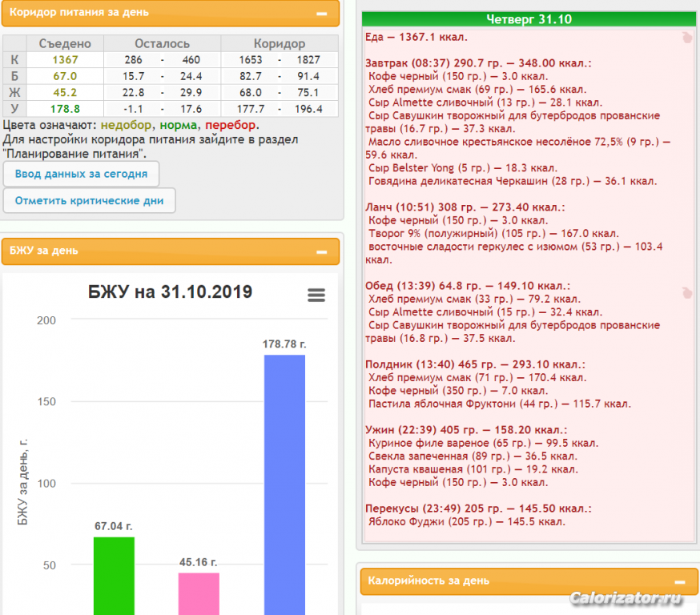Click the Осталось column header
This screenshot has width=700, height=615.
[x=162, y=43]
